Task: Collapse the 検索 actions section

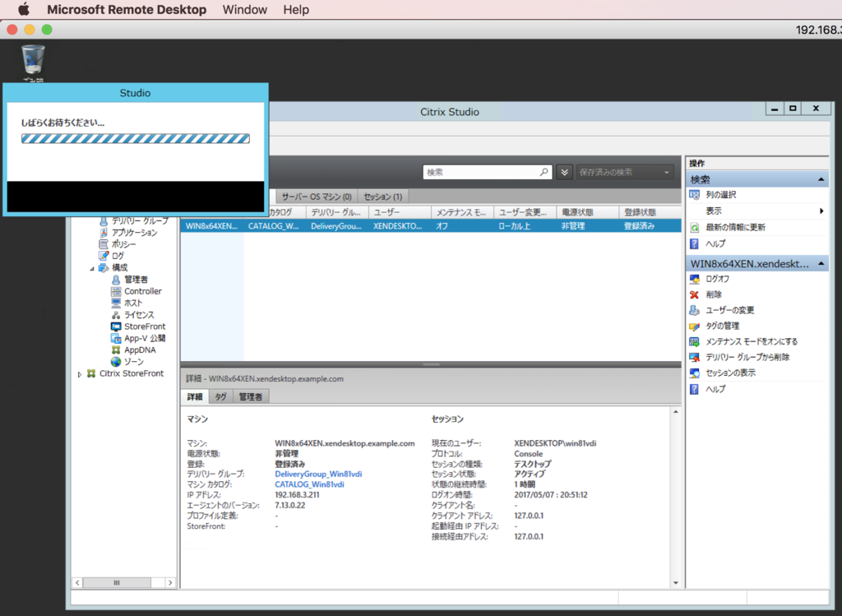Action: [x=821, y=179]
